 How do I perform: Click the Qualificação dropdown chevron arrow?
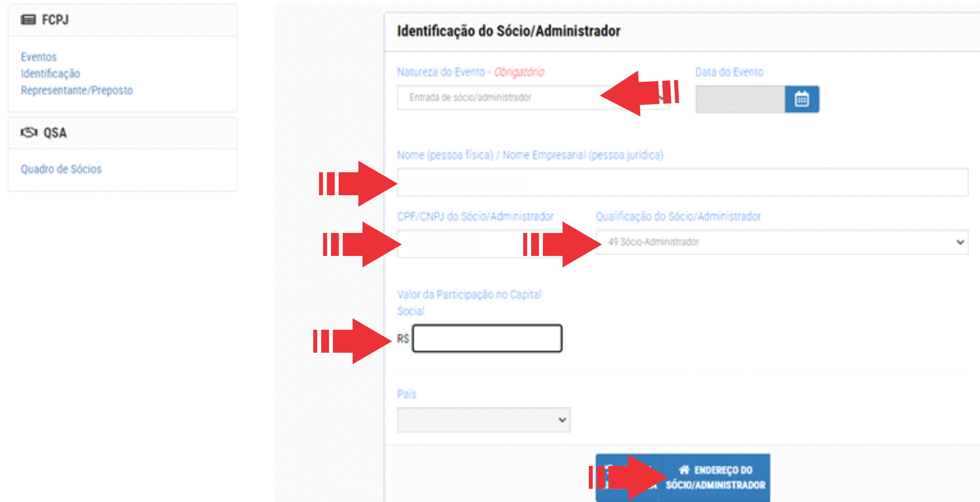[960, 242]
